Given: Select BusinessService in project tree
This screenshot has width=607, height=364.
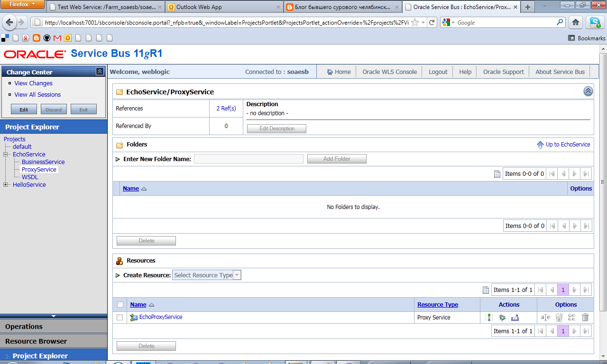Looking at the screenshot, I should point(43,162).
